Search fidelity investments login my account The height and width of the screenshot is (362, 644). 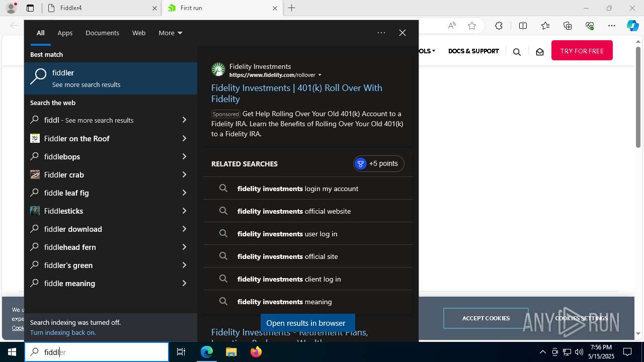308,189
